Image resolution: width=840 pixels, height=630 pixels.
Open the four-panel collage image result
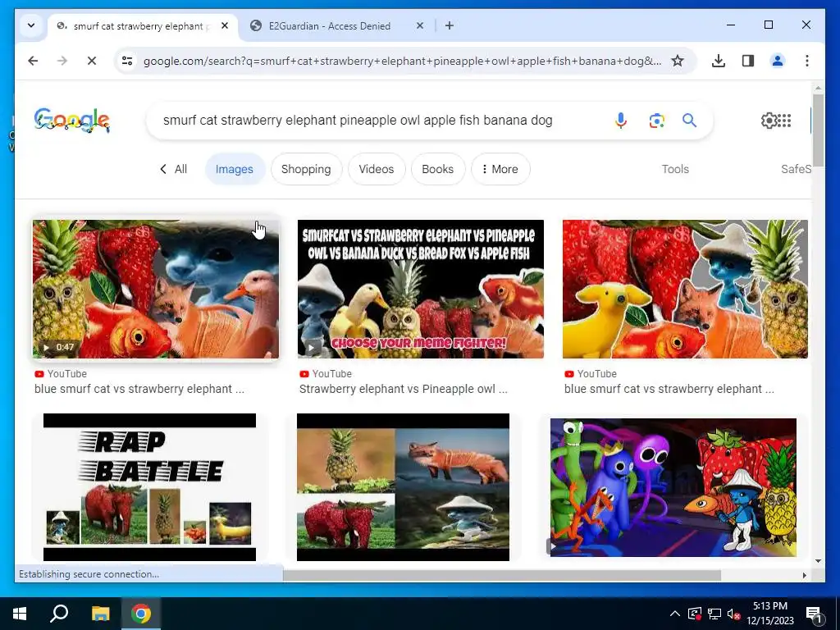coord(403,487)
